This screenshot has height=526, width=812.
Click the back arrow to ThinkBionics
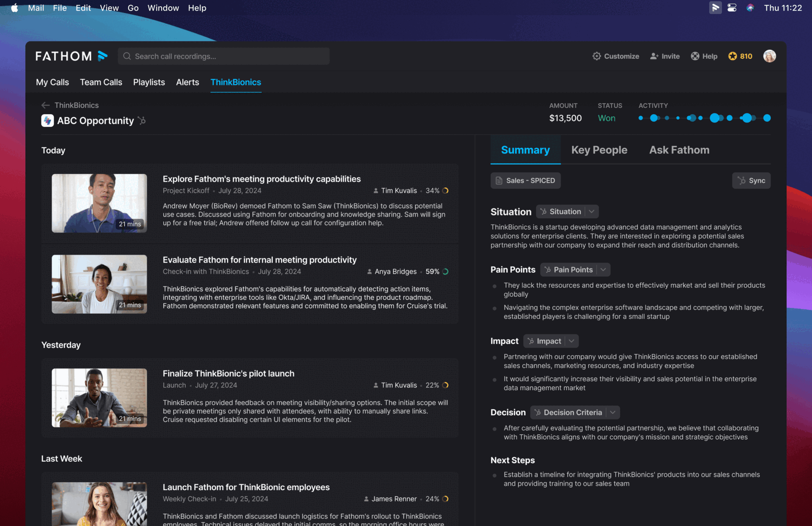[x=46, y=105]
